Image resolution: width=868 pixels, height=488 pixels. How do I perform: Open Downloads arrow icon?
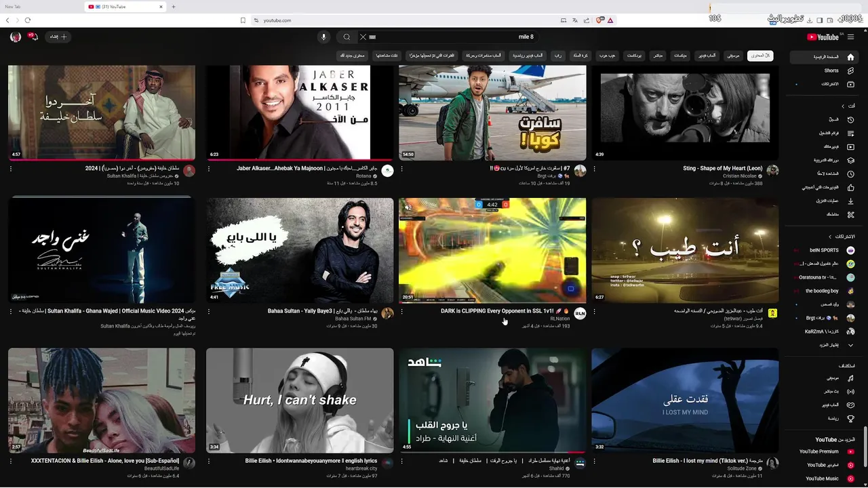click(x=850, y=201)
